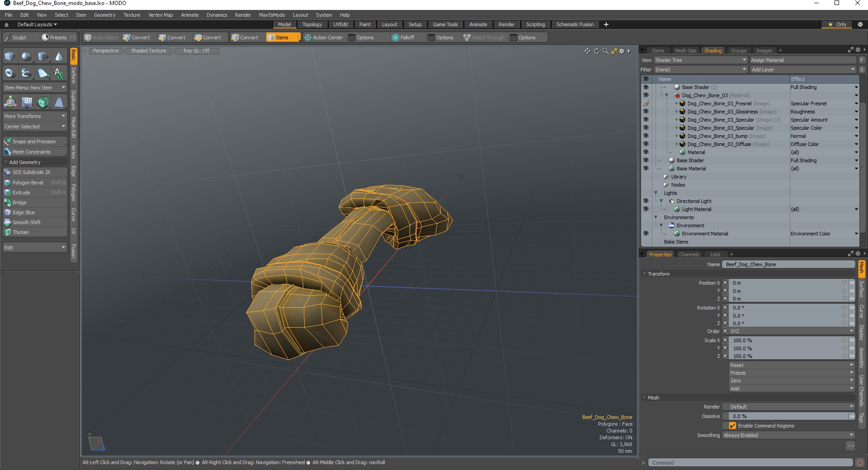The height and width of the screenshot is (470, 868).
Task: Click the Extrude button
Action: pyautogui.click(x=35, y=193)
